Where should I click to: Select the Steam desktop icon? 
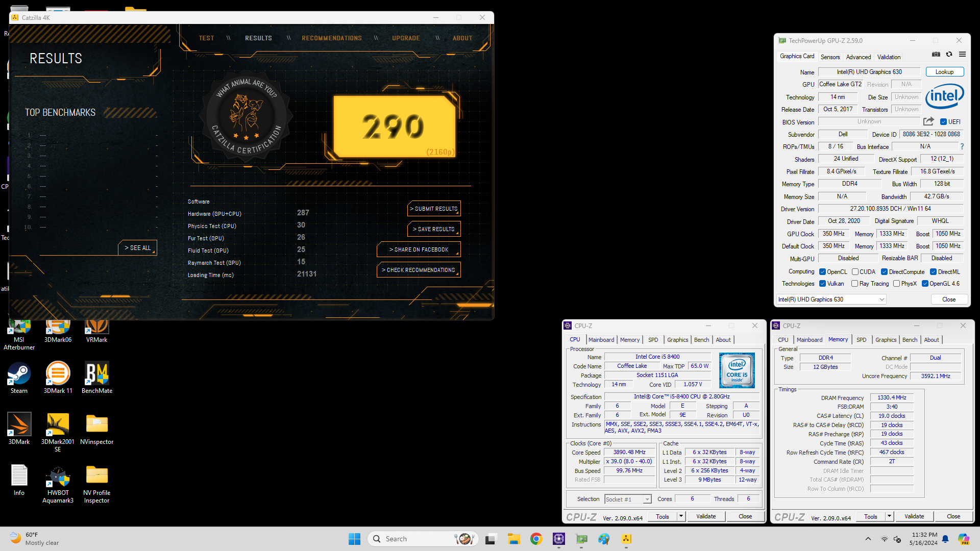tap(19, 378)
